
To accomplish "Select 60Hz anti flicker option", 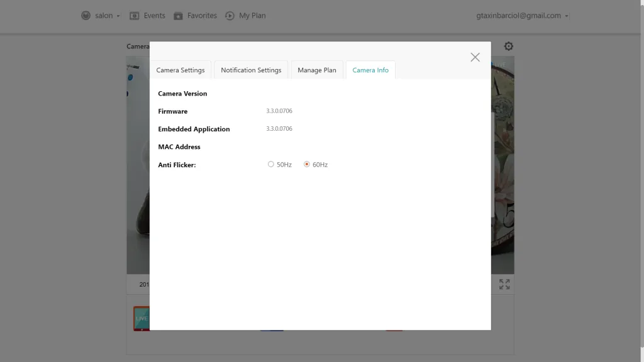I will 307,164.
